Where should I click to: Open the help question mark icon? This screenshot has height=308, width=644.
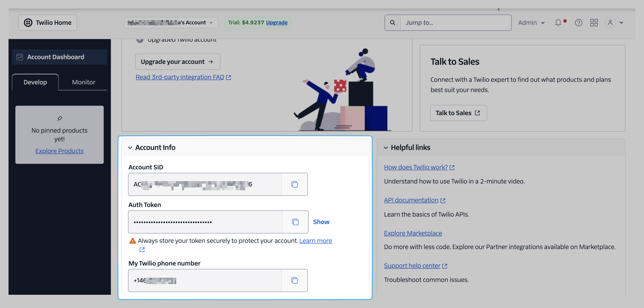tap(578, 23)
